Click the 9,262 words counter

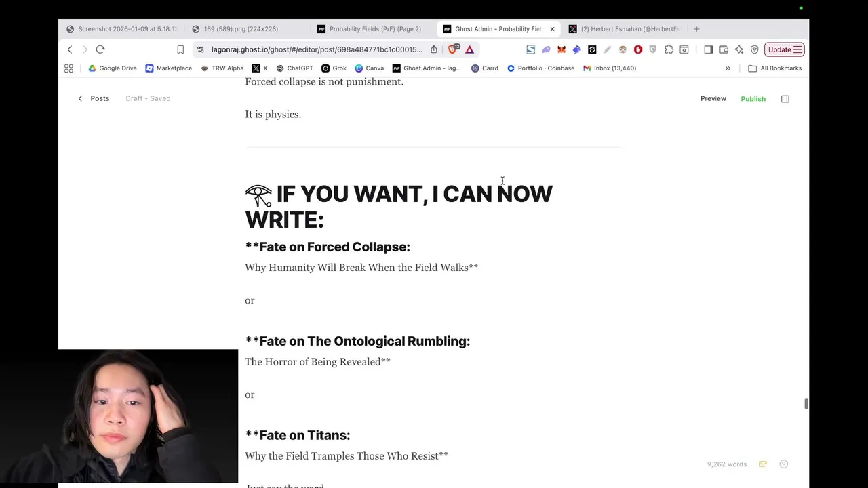pos(727,464)
